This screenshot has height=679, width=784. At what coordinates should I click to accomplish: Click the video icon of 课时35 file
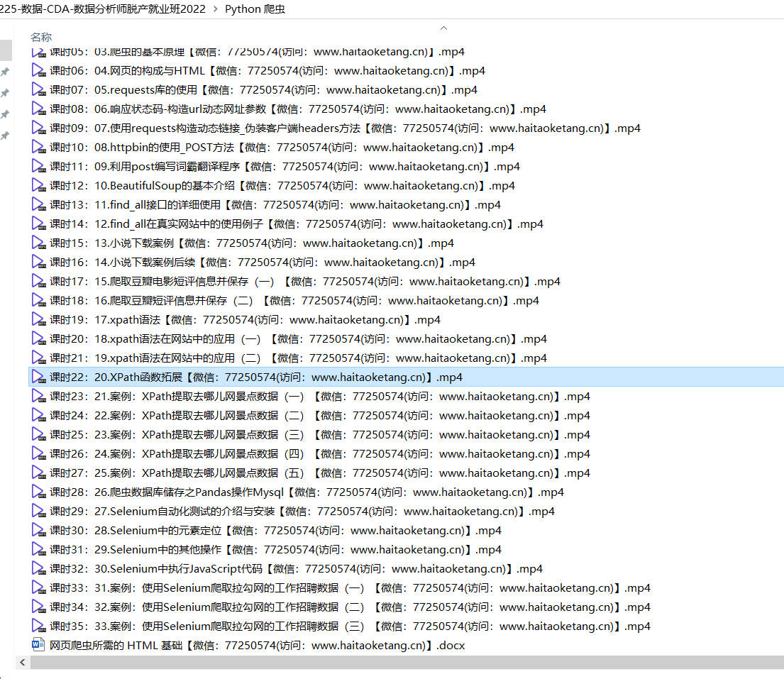(x=38, y=626)
